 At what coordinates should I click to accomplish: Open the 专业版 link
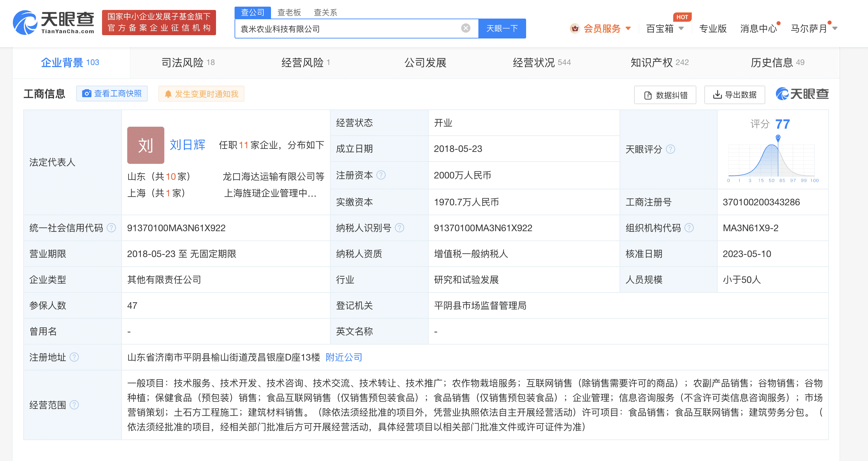[x=713, y=29]
